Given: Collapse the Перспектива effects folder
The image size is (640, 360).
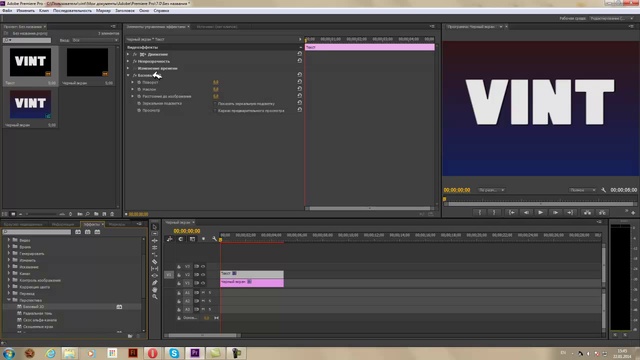Looking at the screenshot, I should [9, 300].
